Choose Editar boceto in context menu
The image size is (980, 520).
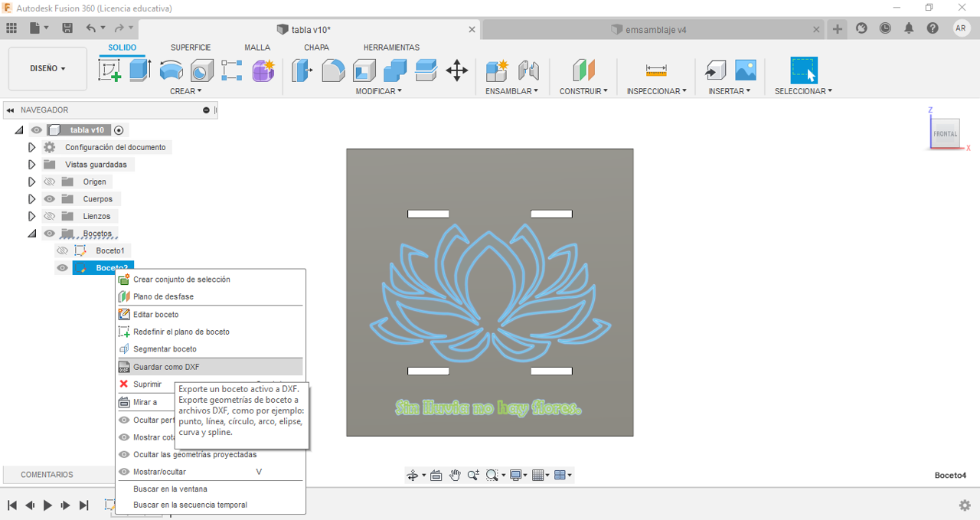210,315
